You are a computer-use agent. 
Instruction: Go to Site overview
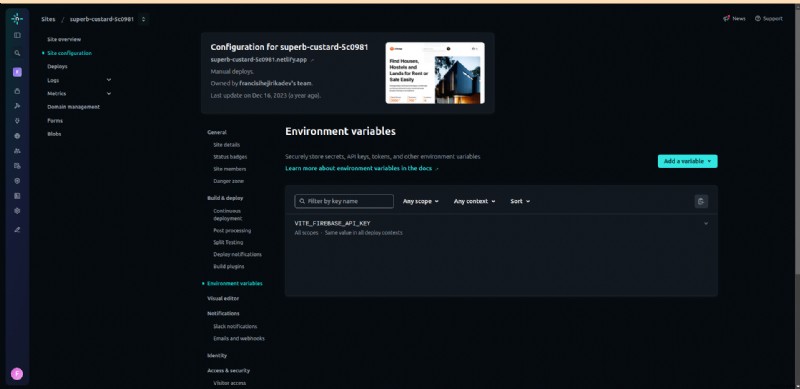pos(64,39)
